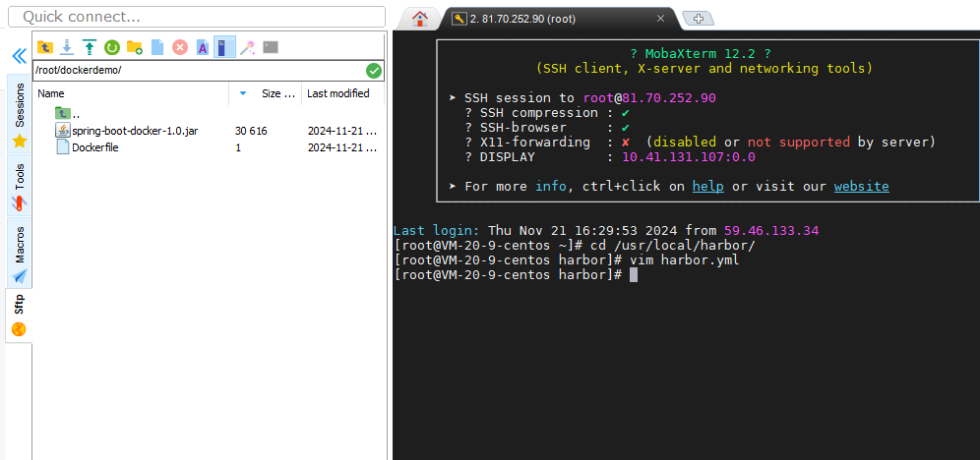Viewport: 980px width, 460px height.
Task: Sort files by Size column header
Action: pyautogui.click(x=278, y=93)
